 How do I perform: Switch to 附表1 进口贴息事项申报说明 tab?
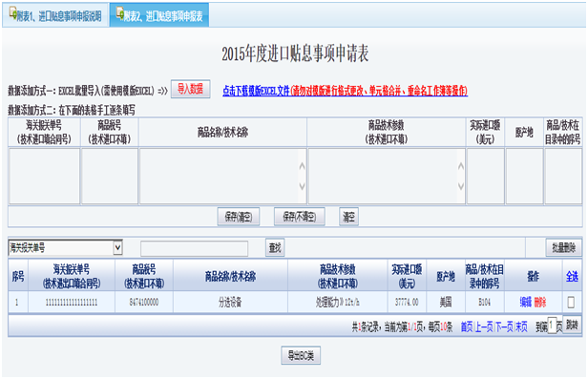pyautogui.click(x=55, y=15)
